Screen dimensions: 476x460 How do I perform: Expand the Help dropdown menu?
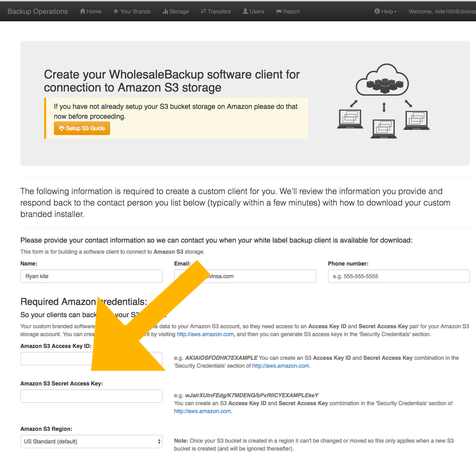click(x=385, y=11)
